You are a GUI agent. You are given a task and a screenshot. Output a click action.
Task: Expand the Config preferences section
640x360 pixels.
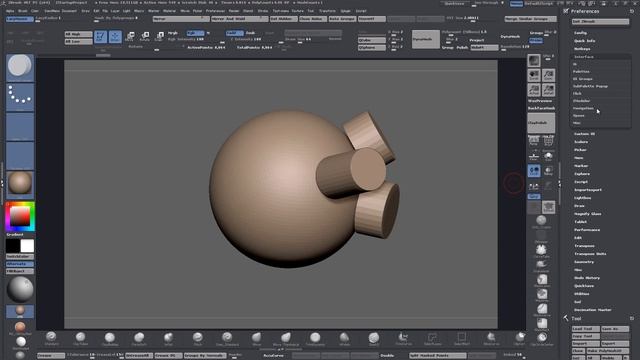click(580, 33)
